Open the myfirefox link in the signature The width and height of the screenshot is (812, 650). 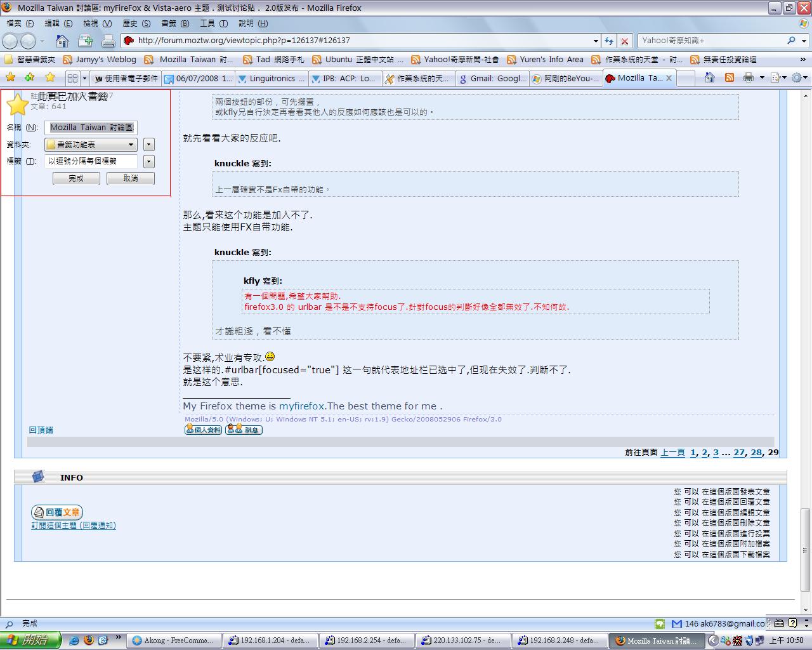(302, 406)
